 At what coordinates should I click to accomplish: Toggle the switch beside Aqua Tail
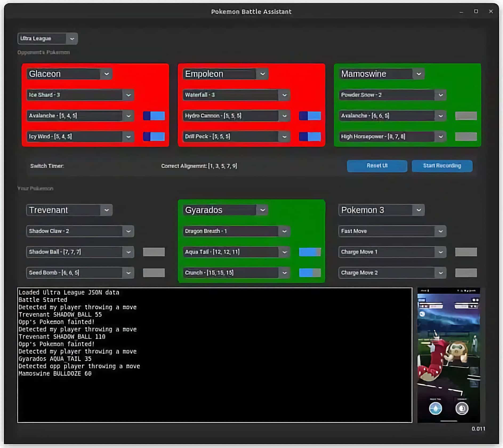coord(310,252)
